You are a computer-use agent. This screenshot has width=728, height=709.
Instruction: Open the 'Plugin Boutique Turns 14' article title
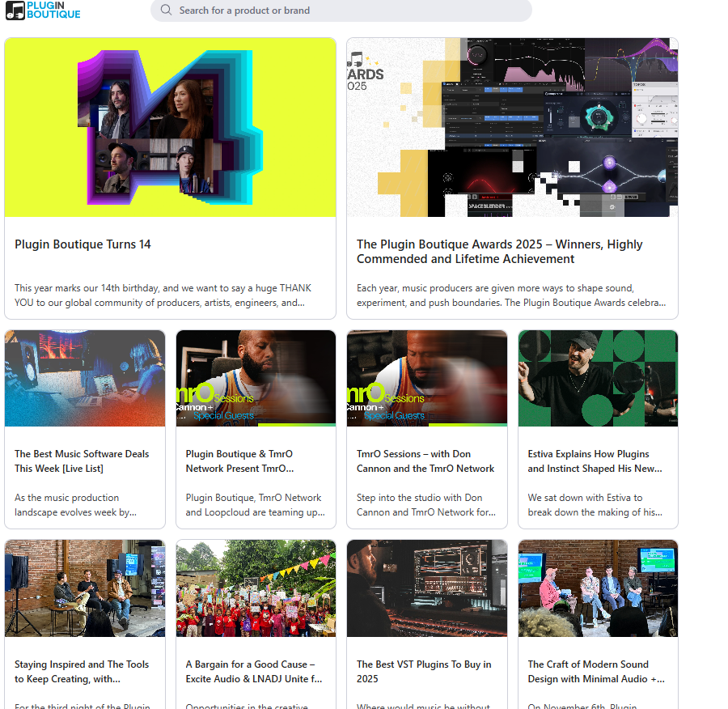pos(83,244)
